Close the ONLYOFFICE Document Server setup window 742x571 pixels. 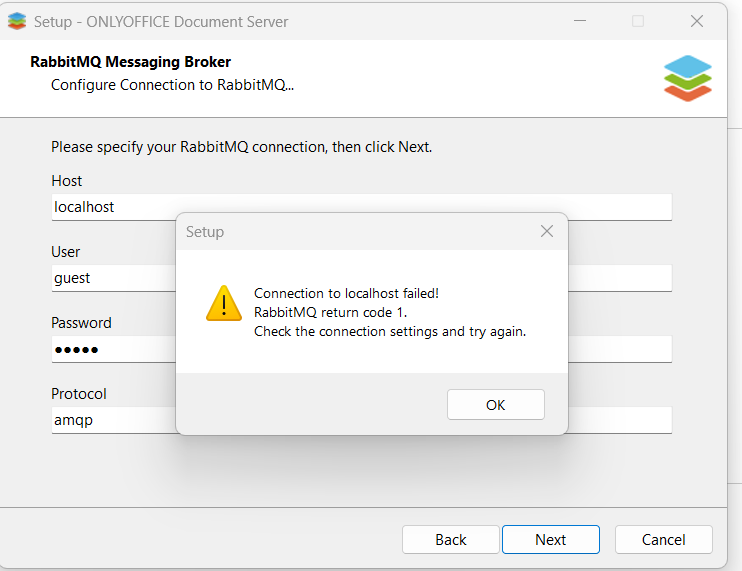(697, 20)
